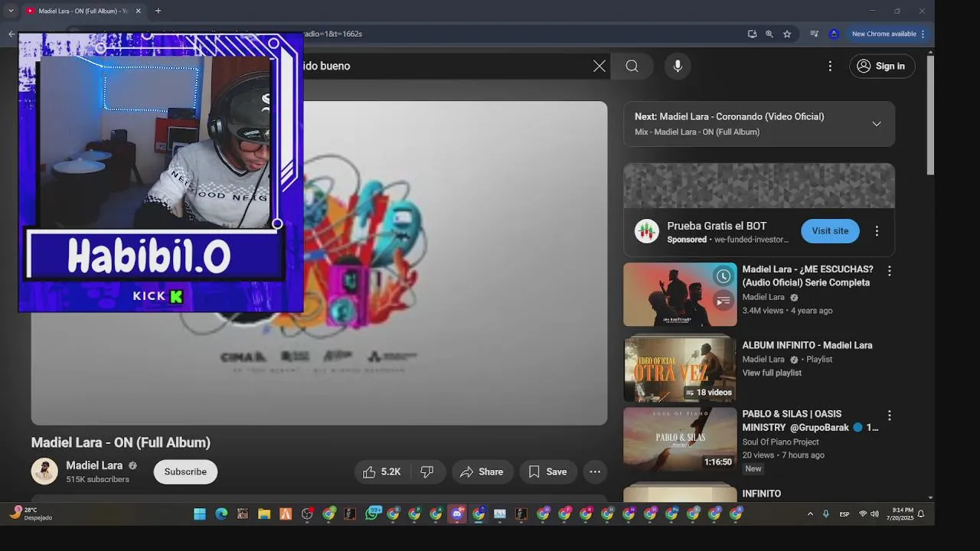Open more options for ¿ME ESCUCHAS? video

point(889,271)
